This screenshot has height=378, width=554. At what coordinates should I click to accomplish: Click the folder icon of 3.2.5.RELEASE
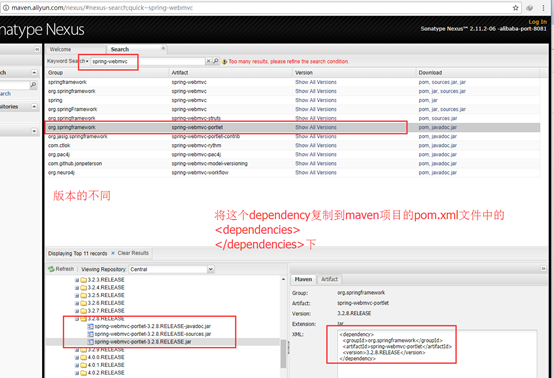tap(83, 295)
